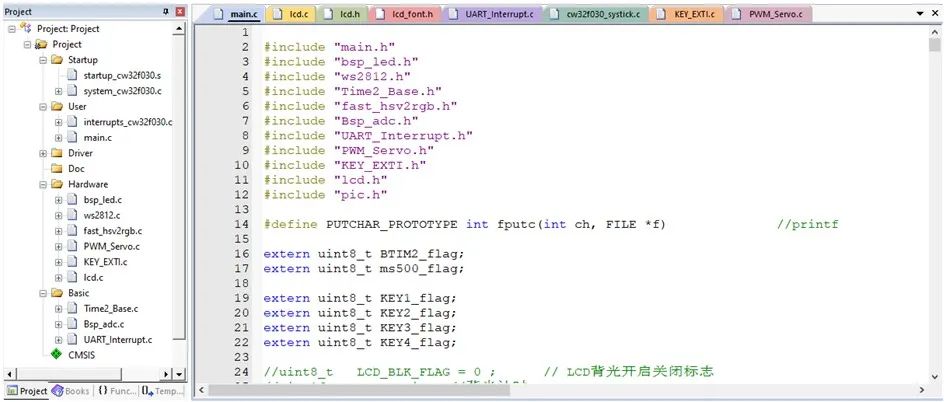Click editor horizontal scrollbar right arrow

tap(922, 390)
